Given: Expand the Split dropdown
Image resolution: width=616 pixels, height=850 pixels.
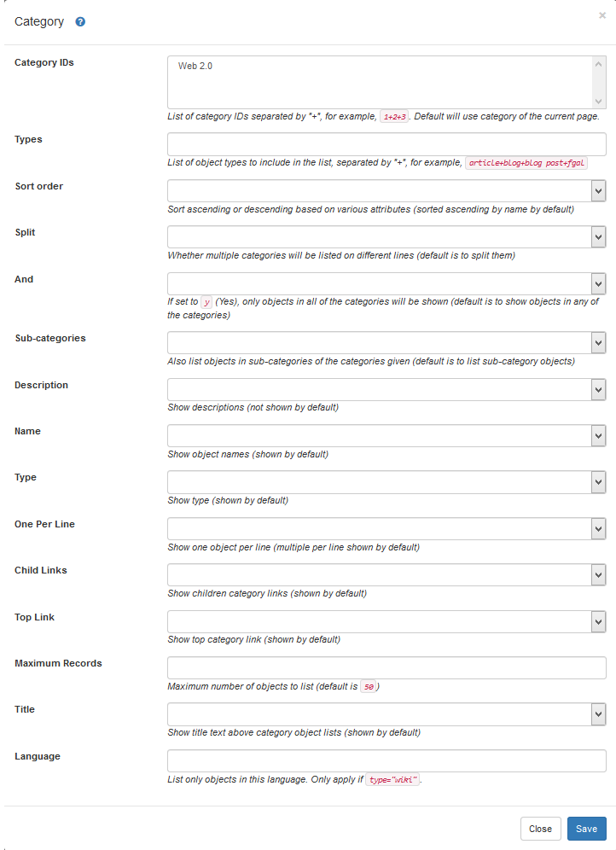Looking at the screenshot, I should [386, 236].
